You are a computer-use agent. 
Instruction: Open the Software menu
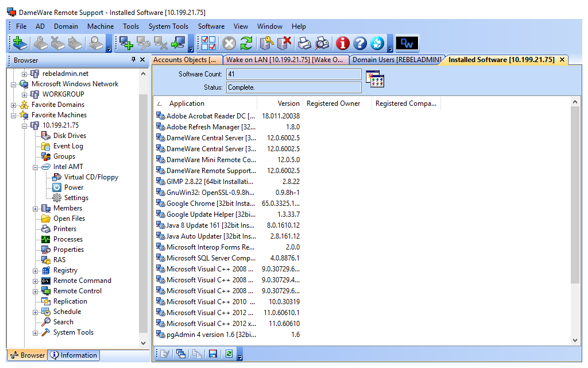tap(211, 26)
